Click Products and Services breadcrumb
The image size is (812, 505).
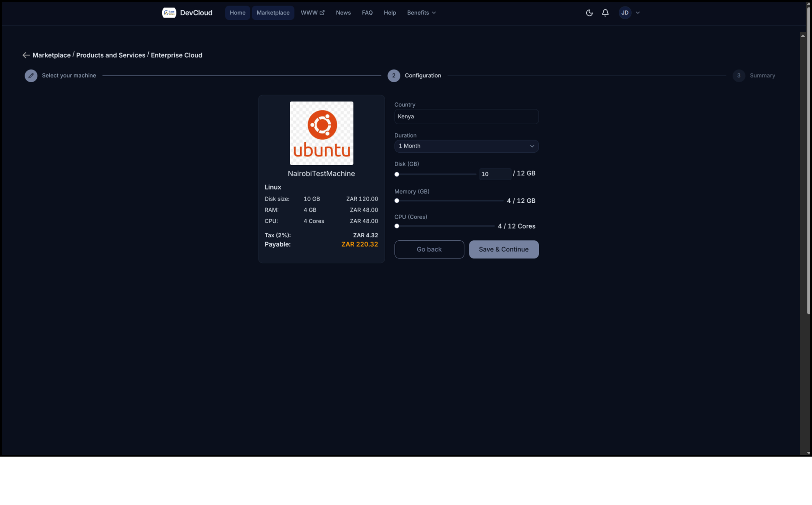click(111, 55)
